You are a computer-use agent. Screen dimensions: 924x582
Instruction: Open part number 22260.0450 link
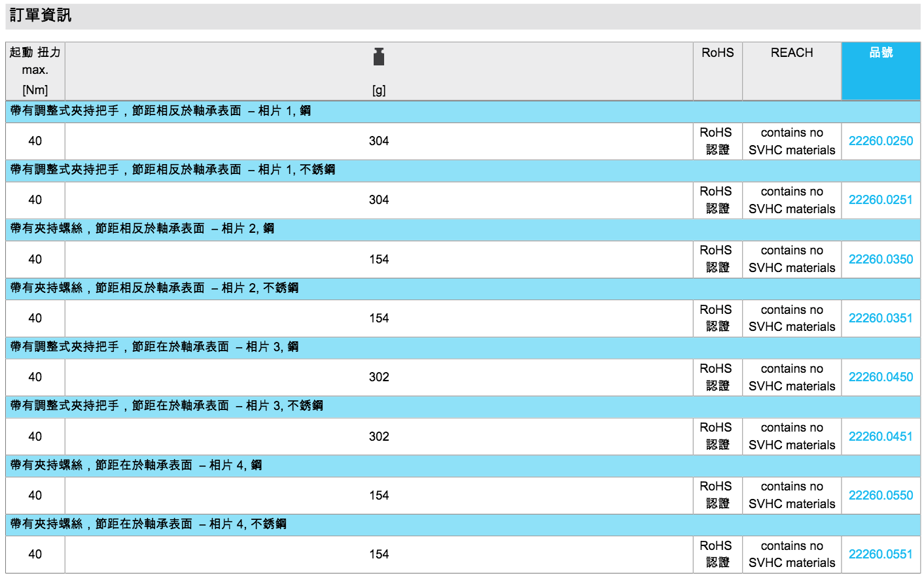coord(880,377)
